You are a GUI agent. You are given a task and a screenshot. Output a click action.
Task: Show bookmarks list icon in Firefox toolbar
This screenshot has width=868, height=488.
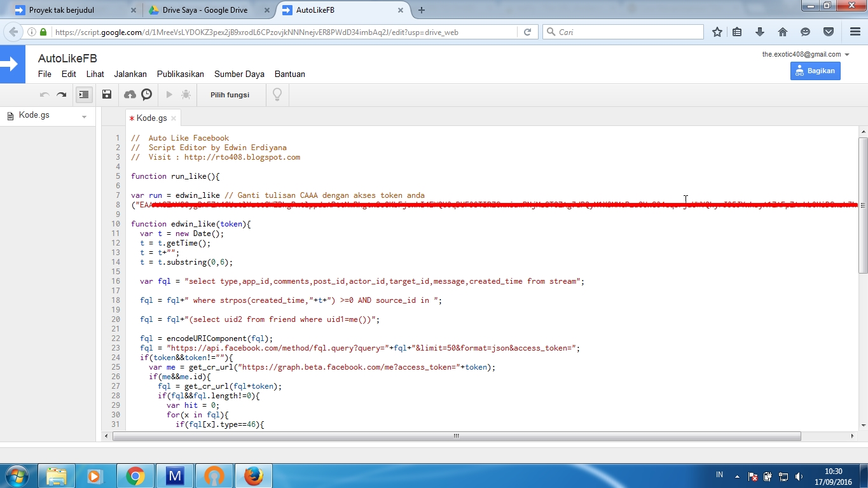pos(737,32)
